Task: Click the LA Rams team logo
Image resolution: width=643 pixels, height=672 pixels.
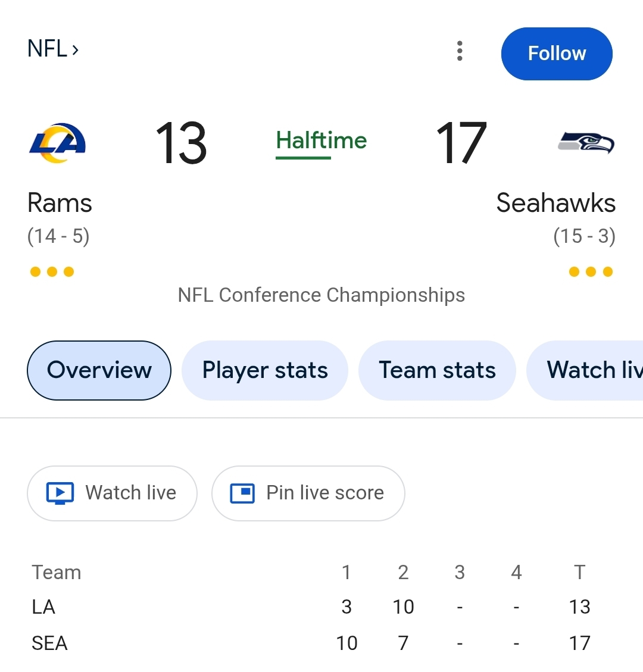Action: click(x=57, y=143)
